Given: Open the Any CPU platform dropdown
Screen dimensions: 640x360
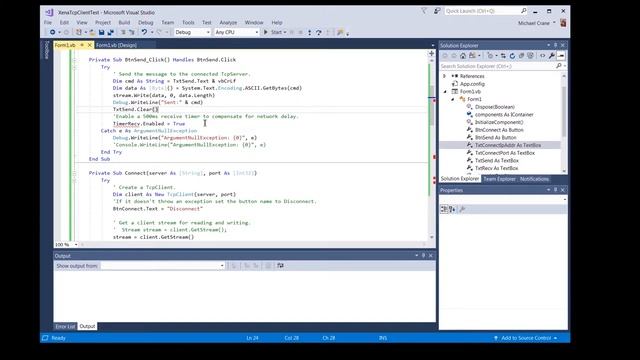Looking at the screenshot, I should [x=257, y=32].
